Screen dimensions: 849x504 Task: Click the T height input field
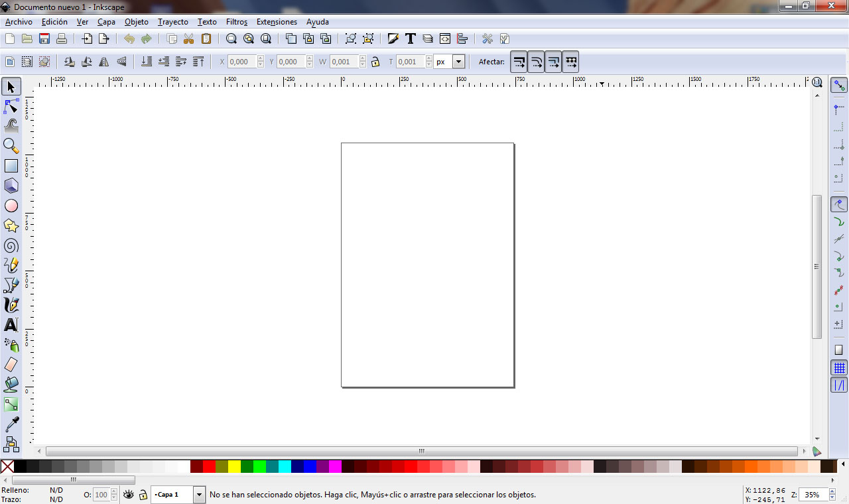410,62
